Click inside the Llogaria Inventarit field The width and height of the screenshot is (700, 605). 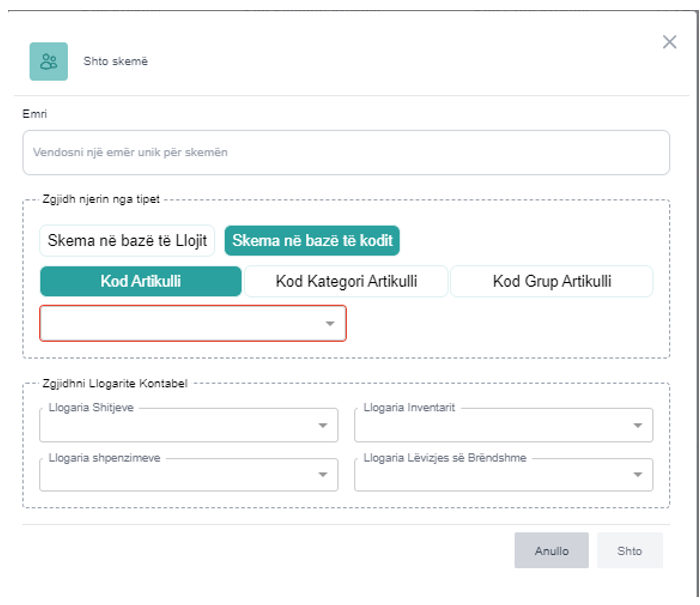pyautogui.click(x=490, y=425)
